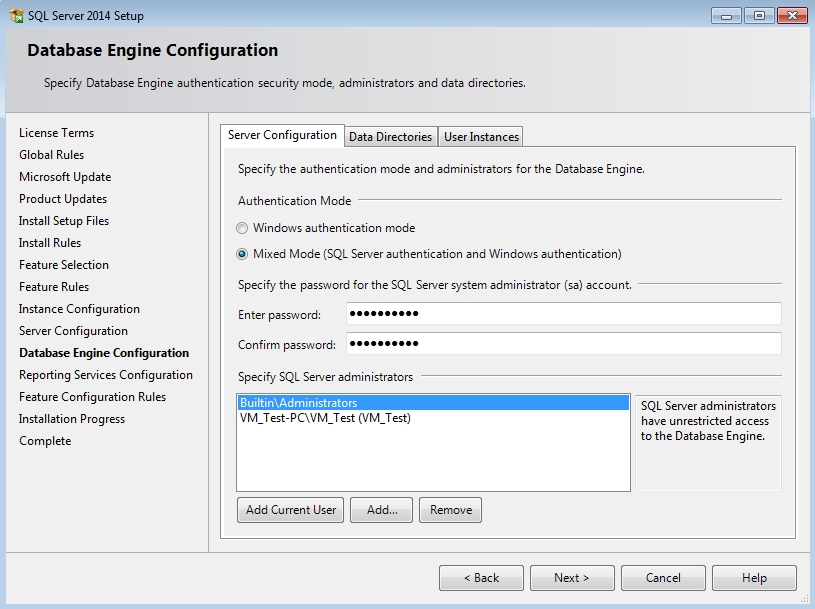This screenshot has height=609, width=815.
Task: Open Help for this setup page
Action: pos(754,578)
